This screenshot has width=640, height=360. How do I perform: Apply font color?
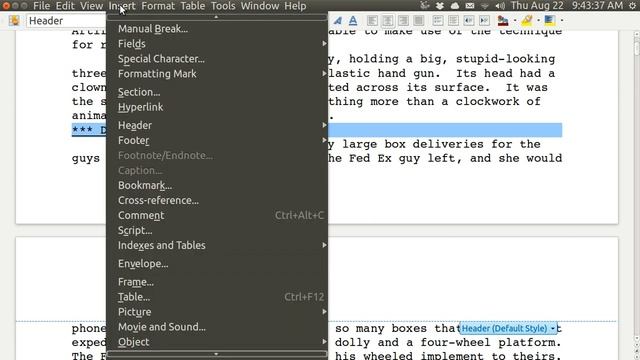503,20
